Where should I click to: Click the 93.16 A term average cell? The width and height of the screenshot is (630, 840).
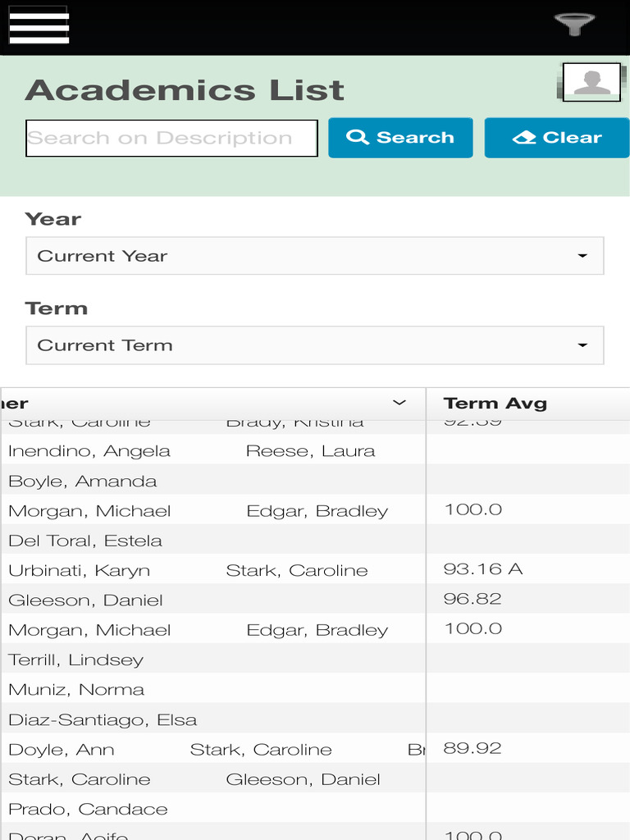point(482,569)
